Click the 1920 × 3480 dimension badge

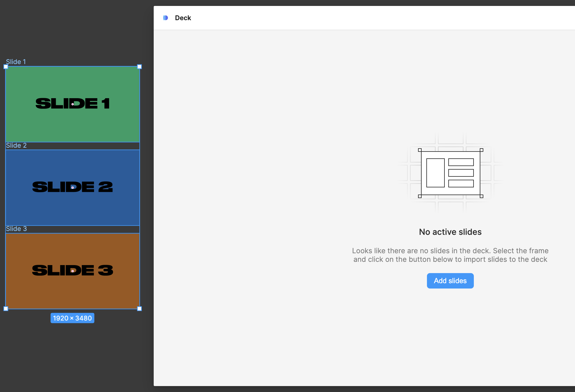[x=72, y=318]
